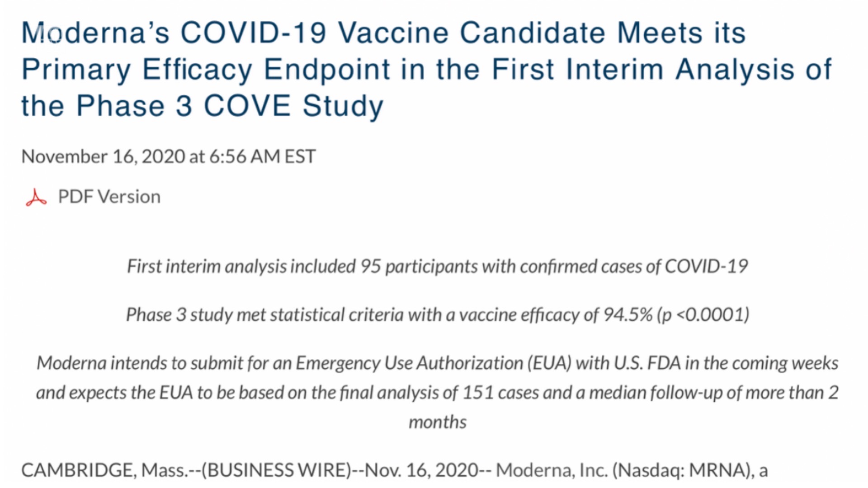Click the word 'months' ending the summary
This screenshot has height=488, width=868.
pyautogui.click(x=437, y=422)
